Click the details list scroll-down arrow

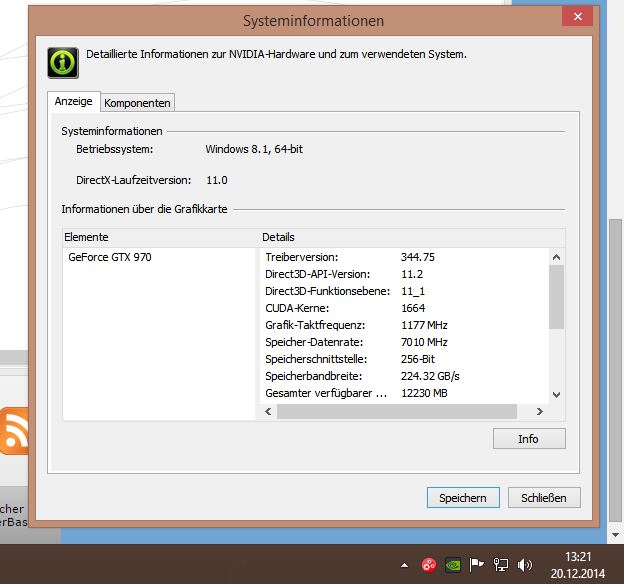(557, 395)
